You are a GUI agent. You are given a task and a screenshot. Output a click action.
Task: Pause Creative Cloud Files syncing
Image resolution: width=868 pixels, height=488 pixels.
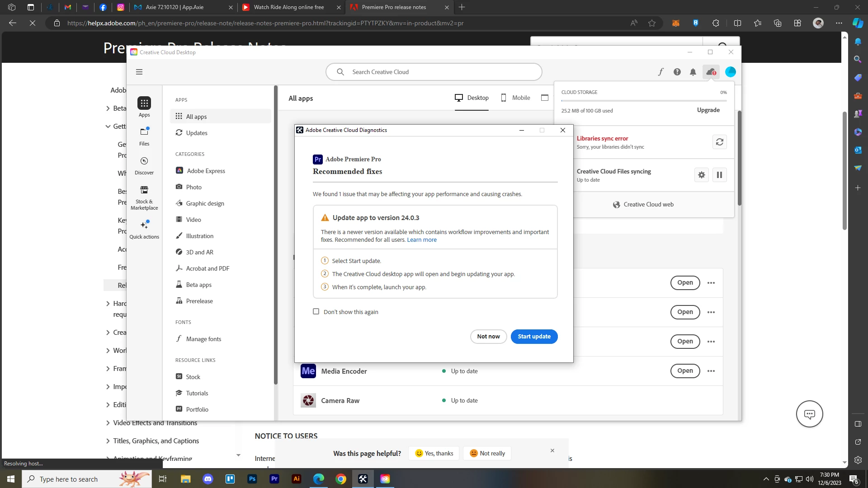click(x=719, y=175)
